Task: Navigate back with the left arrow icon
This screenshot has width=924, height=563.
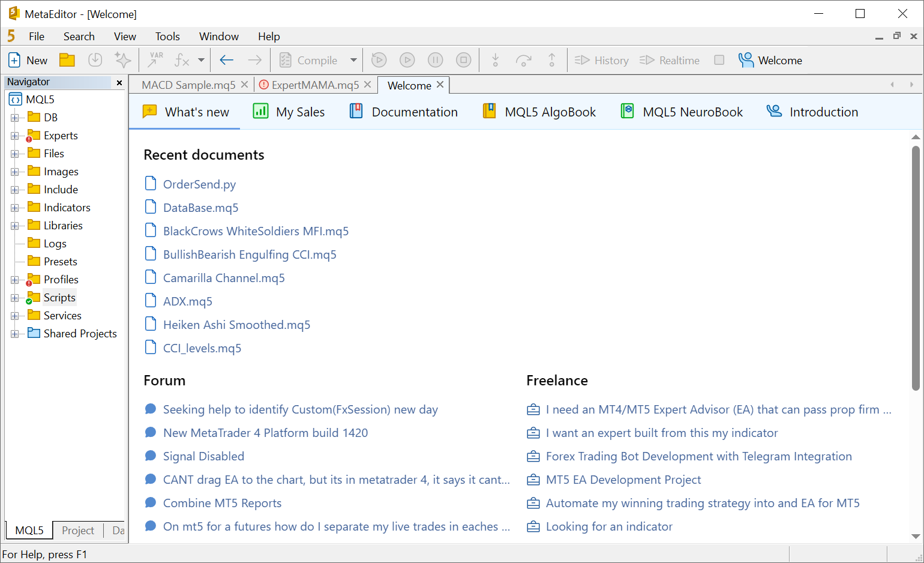Action: [x=226, y=59]
